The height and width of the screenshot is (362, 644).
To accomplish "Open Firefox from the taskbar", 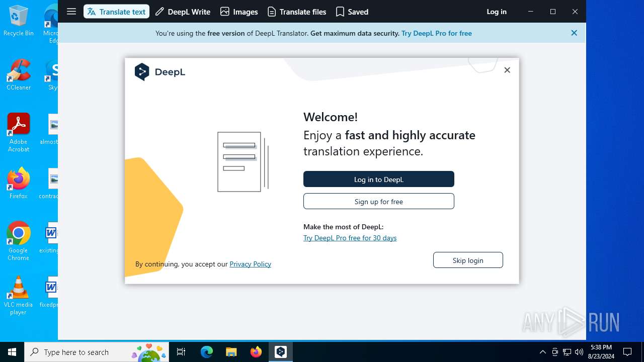I will (256, 352).
